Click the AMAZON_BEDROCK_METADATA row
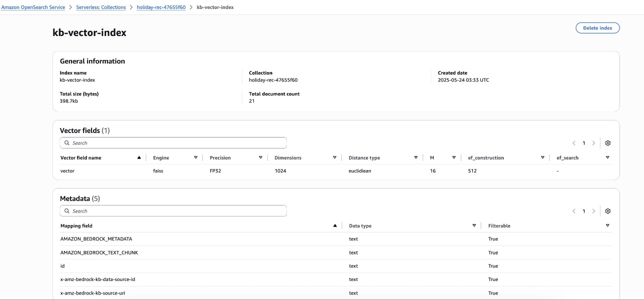644x300 pixels. [x=336, y=239]
